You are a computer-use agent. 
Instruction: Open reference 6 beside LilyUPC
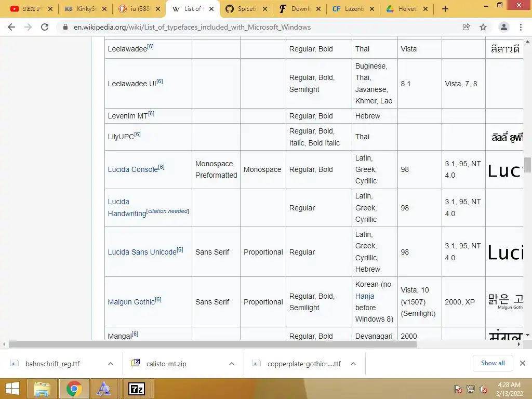coord(137,135)
